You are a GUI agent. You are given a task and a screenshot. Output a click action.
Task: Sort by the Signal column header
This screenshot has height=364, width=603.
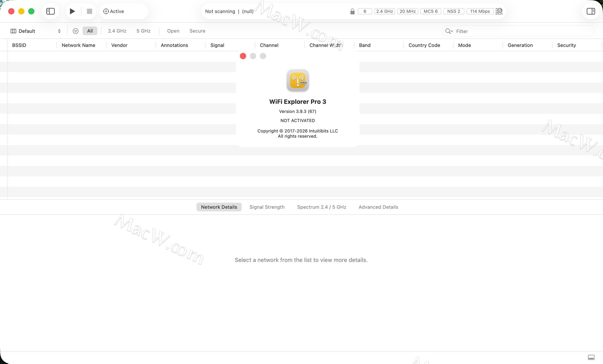coord(217,45)
